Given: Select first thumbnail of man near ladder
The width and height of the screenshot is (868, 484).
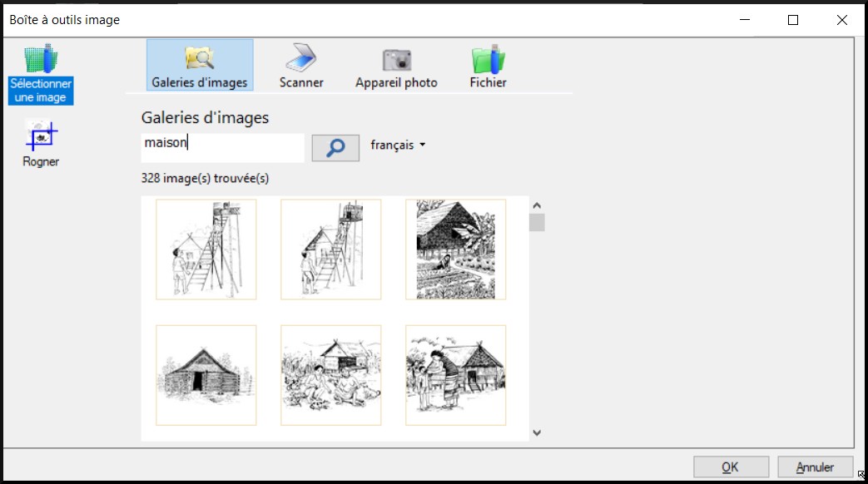Looking at the screenshot, I should point(206,249).
